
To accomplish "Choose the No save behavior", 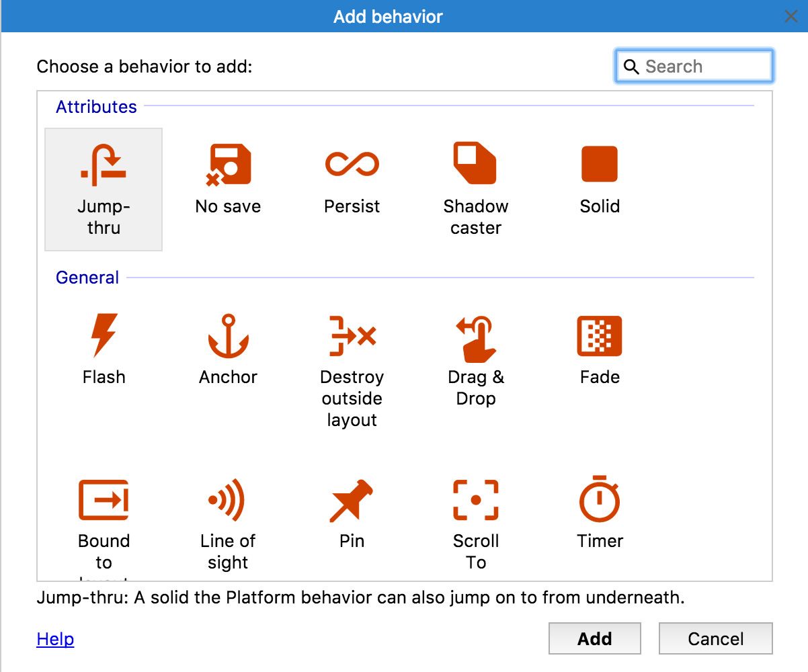I will click(228, 165).
